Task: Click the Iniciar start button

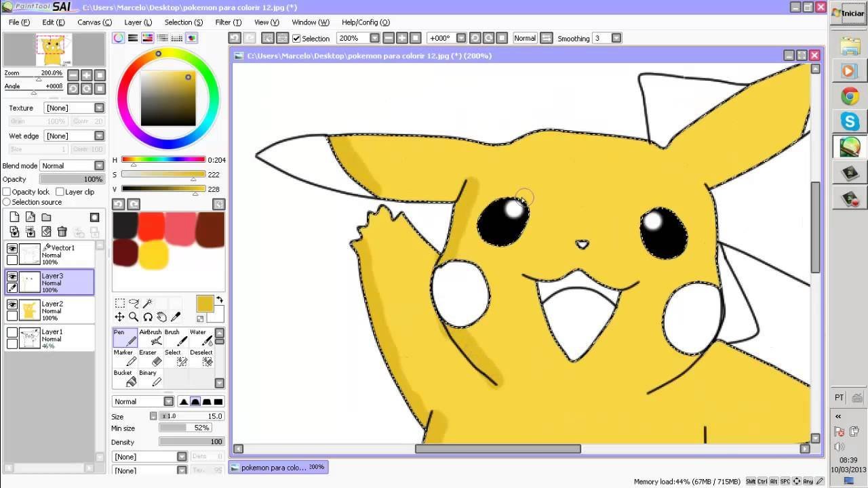Action: [x=848, y=13]
